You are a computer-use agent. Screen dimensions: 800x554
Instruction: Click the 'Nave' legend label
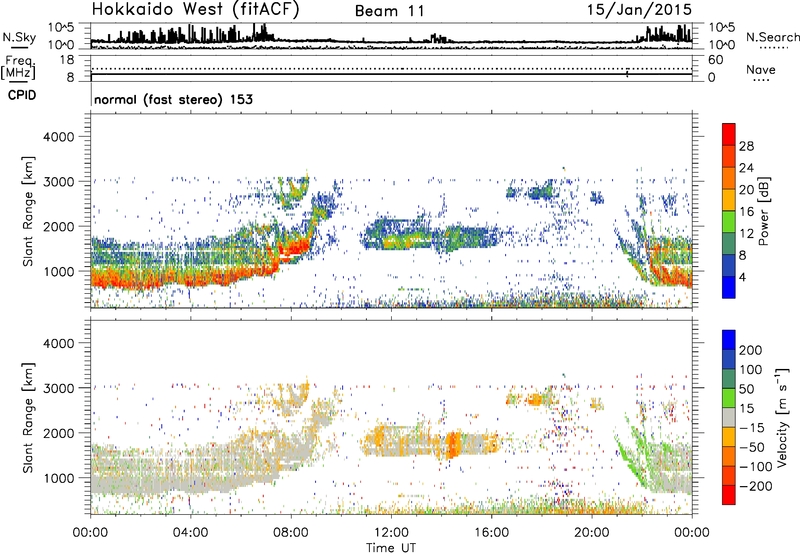click(761, 70)
